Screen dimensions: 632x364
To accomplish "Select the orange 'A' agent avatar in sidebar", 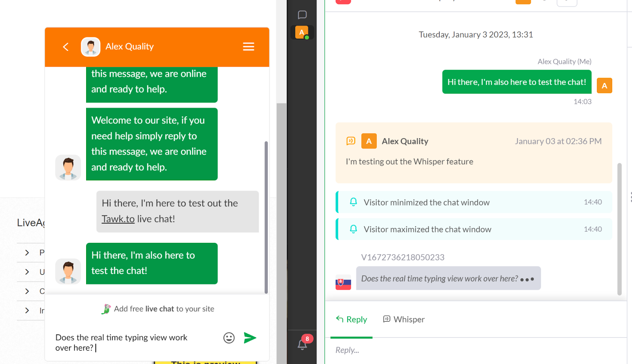I will pyautogui.click(x=302, y=32).
